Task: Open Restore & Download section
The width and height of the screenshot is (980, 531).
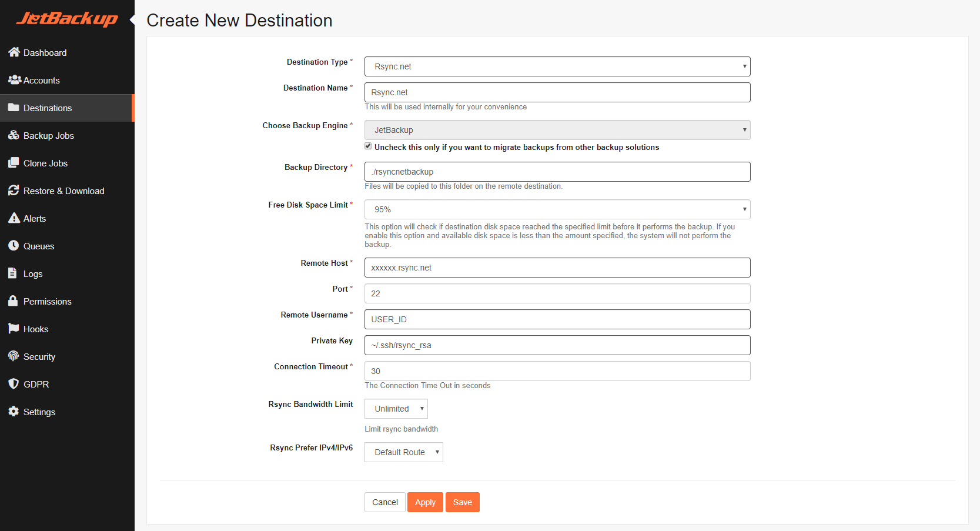Action: click(67, 191)
